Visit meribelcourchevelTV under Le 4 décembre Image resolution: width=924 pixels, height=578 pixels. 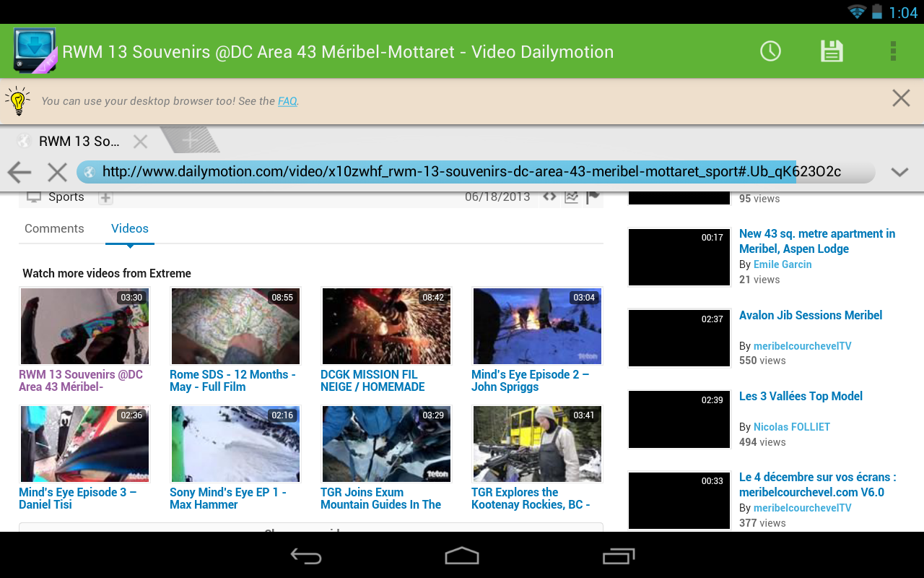[803, 508]
